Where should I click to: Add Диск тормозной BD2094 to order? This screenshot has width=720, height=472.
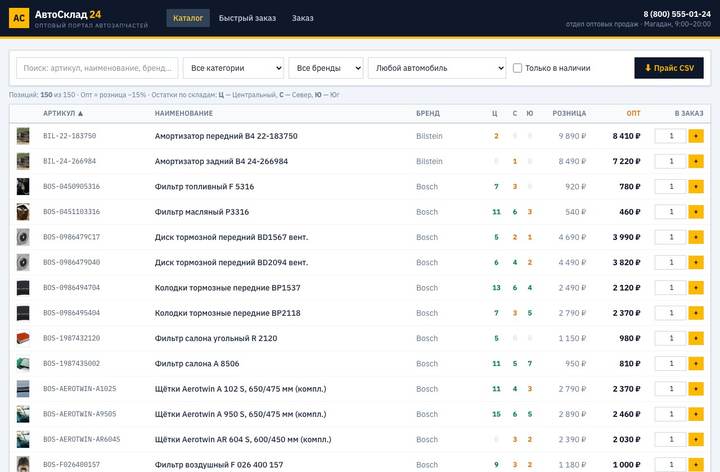coord(696,262)
